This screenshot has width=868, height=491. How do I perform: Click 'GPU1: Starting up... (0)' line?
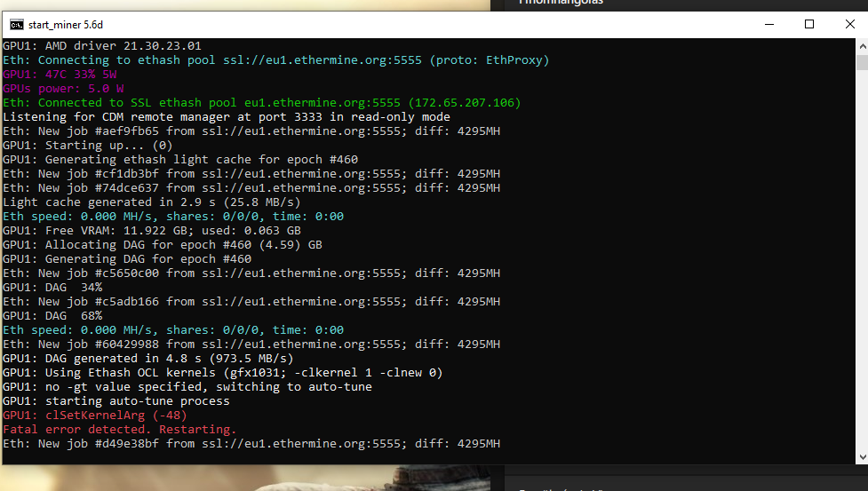87,146
